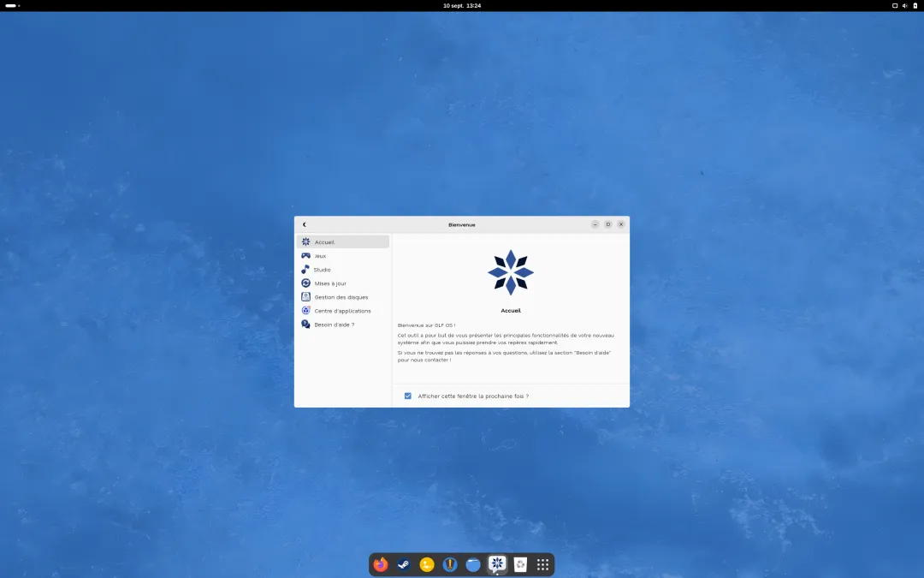Image resolution: width=924 pixels, height=578 pixels.
Task: Open the clock and calendar menu in the top bar
Action: point(462,5)
